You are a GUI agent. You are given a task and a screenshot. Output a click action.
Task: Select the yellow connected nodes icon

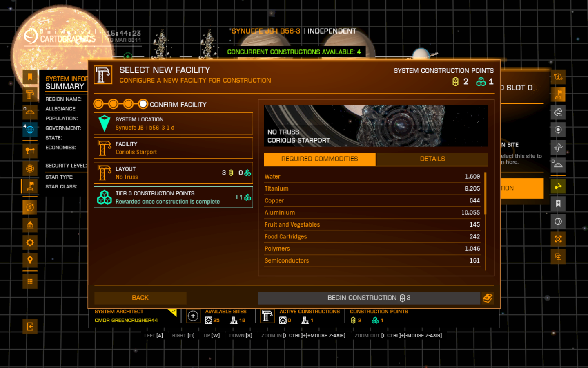pos(558,186)
